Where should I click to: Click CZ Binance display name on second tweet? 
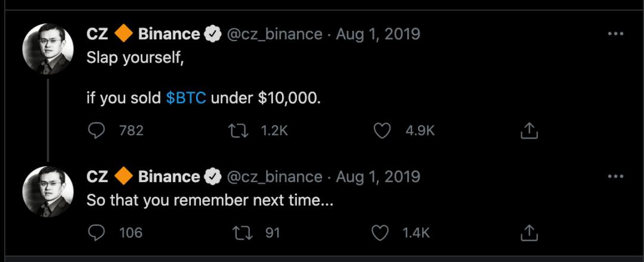pyautogui.click(x=143, y=177)
